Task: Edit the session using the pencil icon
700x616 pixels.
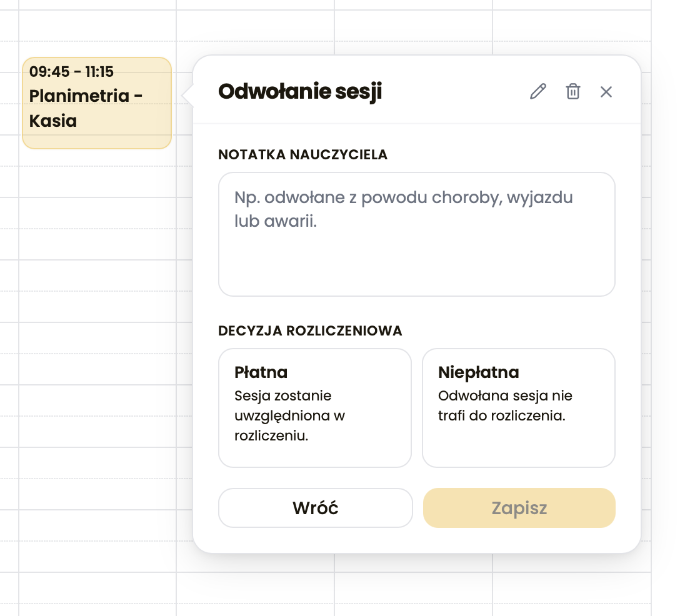Action: (x=537, y=92)
